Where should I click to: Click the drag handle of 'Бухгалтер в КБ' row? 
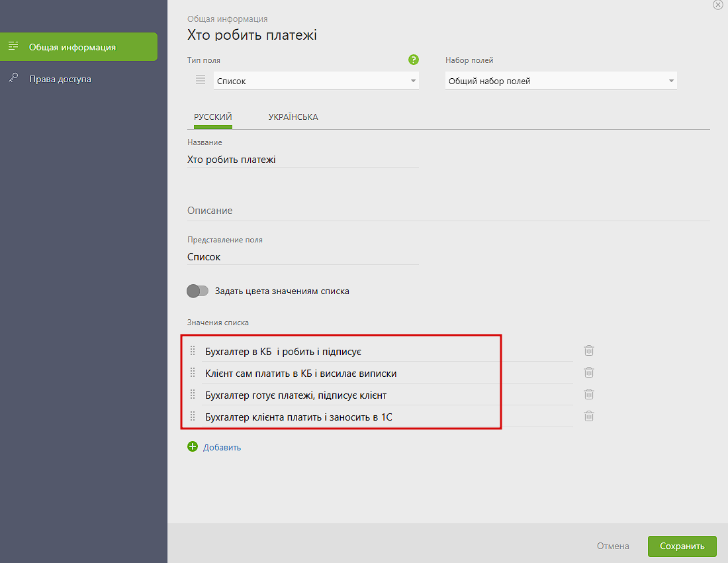[x=193, y=350]
